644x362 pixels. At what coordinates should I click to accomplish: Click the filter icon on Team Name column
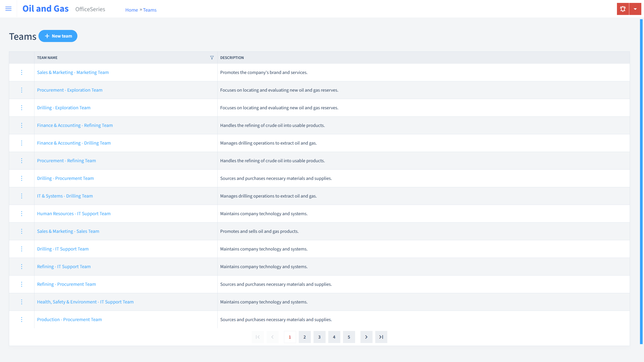[x=212, y=57]
